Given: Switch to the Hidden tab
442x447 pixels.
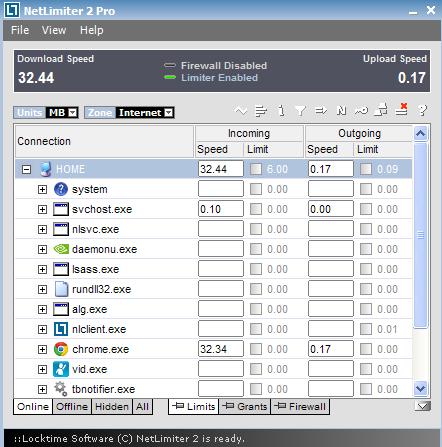Looking at the screenshot, I should point(112,407).
